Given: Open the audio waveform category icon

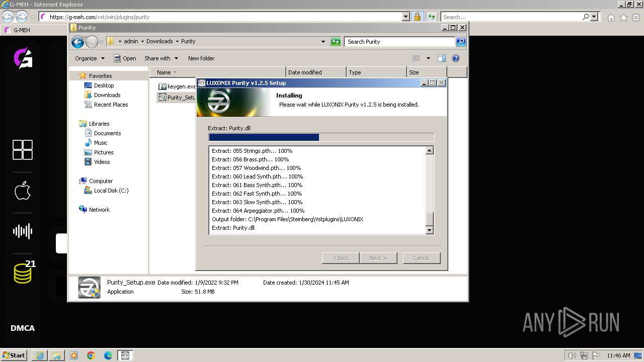Looking at the screenshot, I should click(x=23, y=231).
